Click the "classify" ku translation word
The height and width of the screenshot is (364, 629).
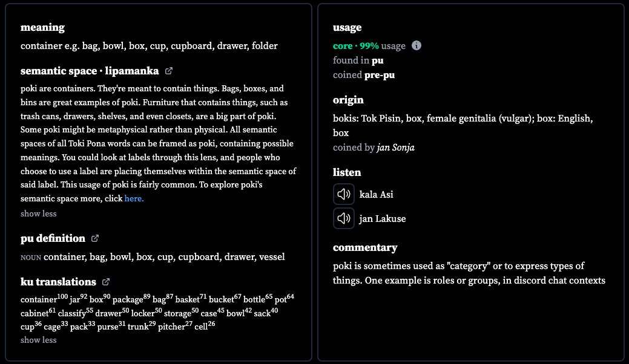tap(72, 314)
